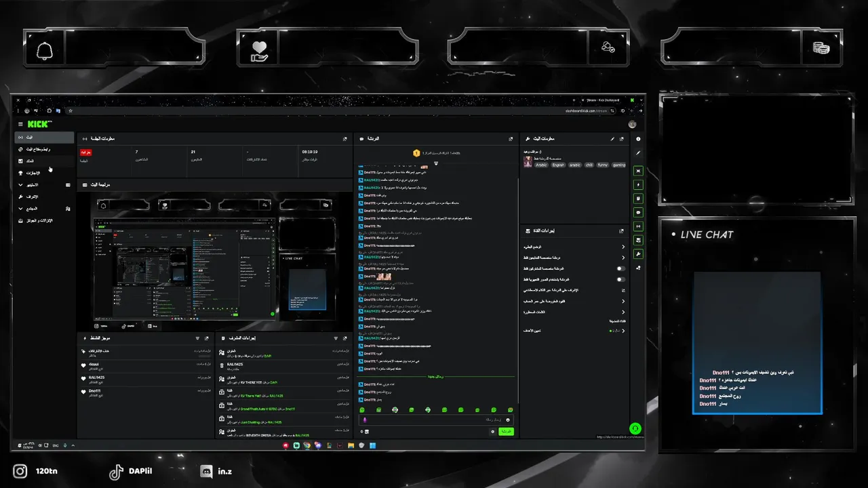Click the new messages divider in chat
Viewport: 868px width, 488px height.
click(x=436, y=377)
